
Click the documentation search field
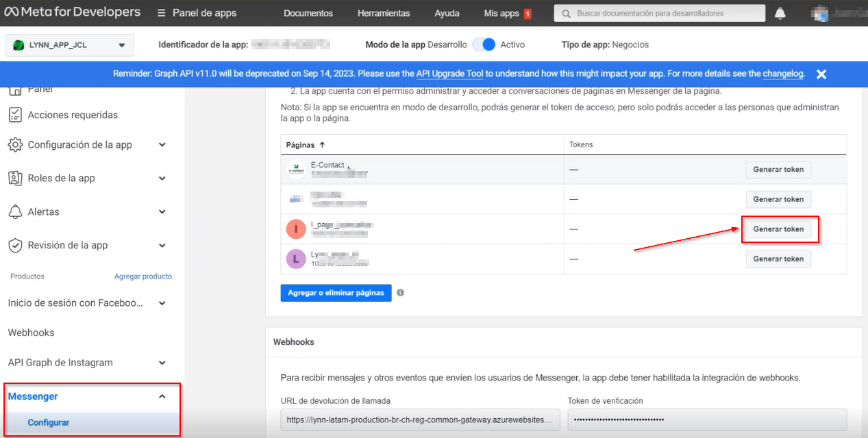pos(660,13)
